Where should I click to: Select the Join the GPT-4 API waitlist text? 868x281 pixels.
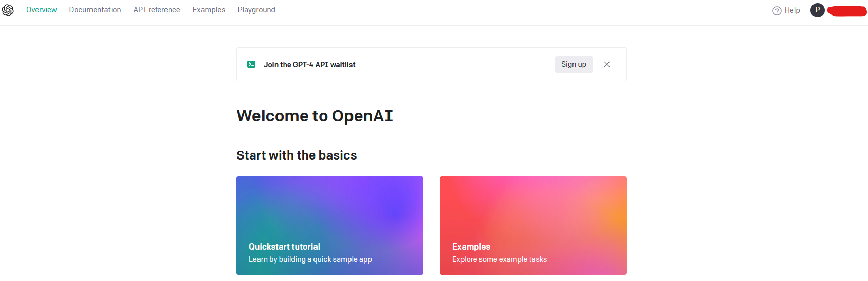(309, 65)
